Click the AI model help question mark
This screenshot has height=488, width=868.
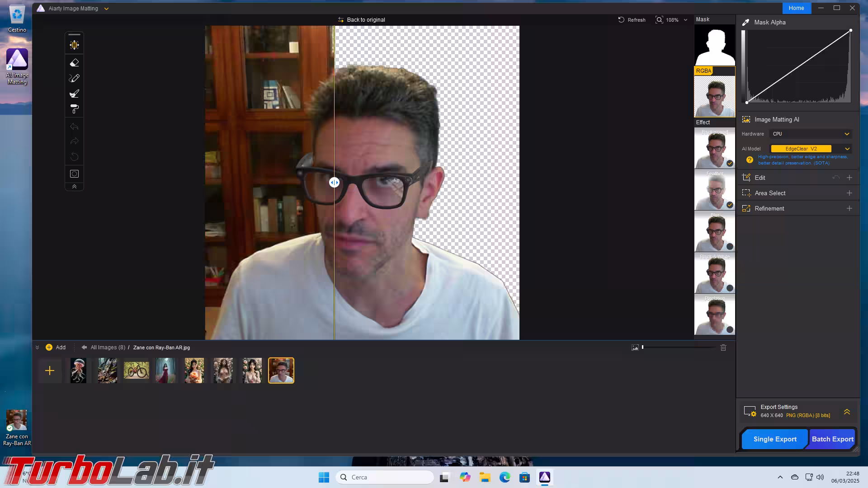750,160
